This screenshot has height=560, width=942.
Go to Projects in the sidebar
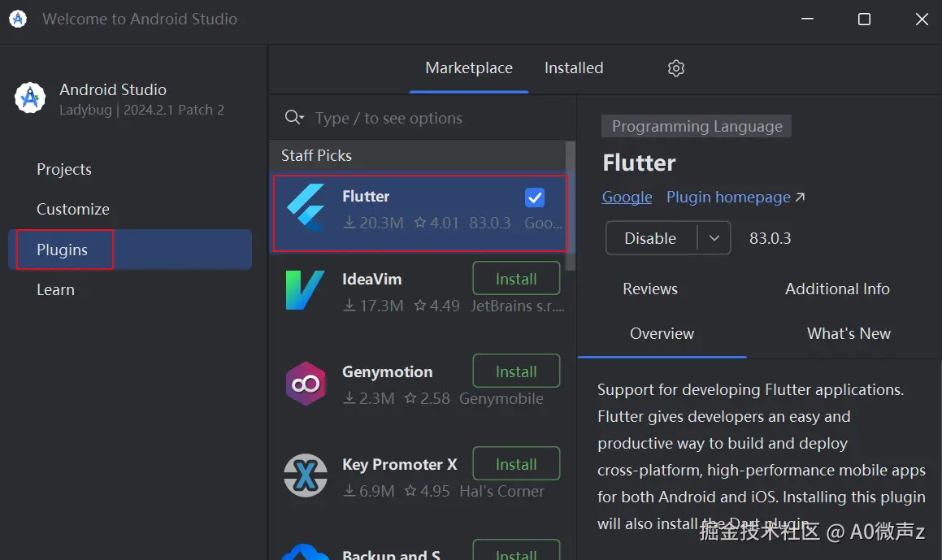(63, 169)
